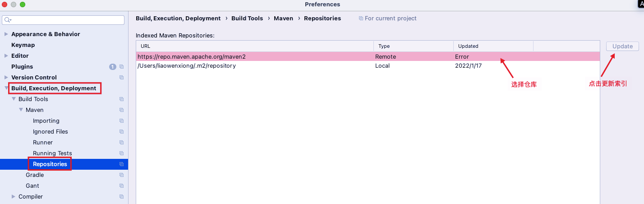Collapse the Build Tools node
Image resolution: width=644 pixels, height=204 pixels.
pyautogui.click(x=14, y=99)
